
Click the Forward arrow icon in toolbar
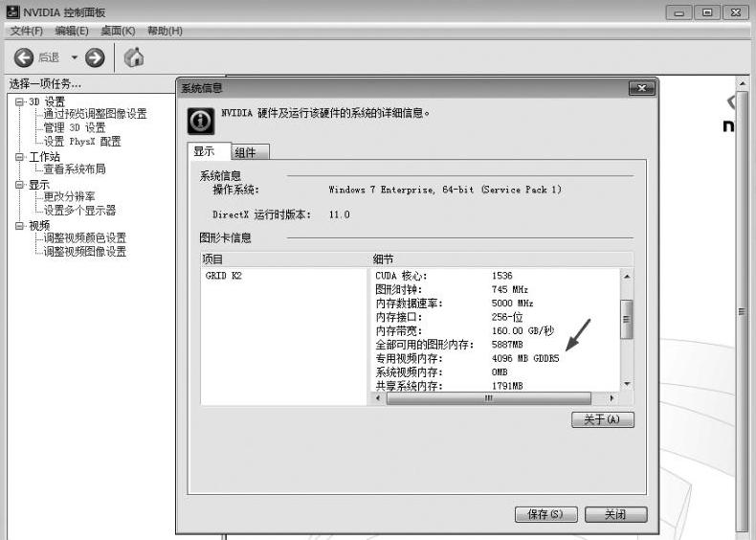click(95, 57)
